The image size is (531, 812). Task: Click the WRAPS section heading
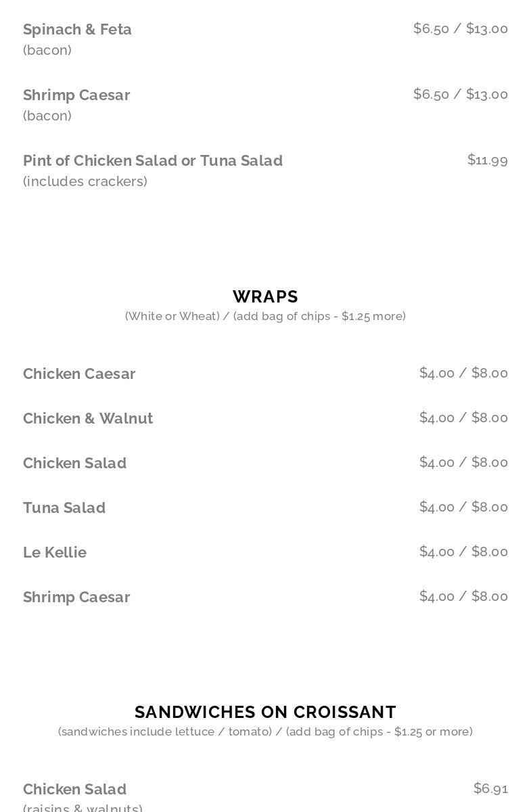click(265, 296)
